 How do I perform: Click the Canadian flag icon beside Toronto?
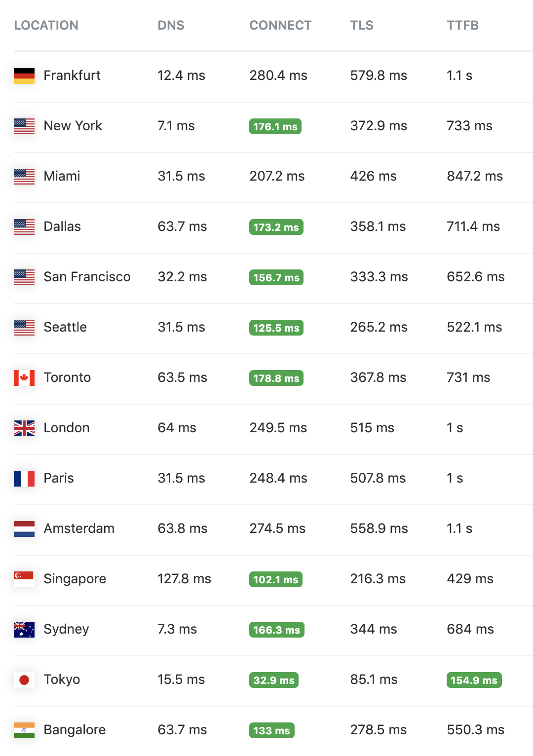pos(24,378)
